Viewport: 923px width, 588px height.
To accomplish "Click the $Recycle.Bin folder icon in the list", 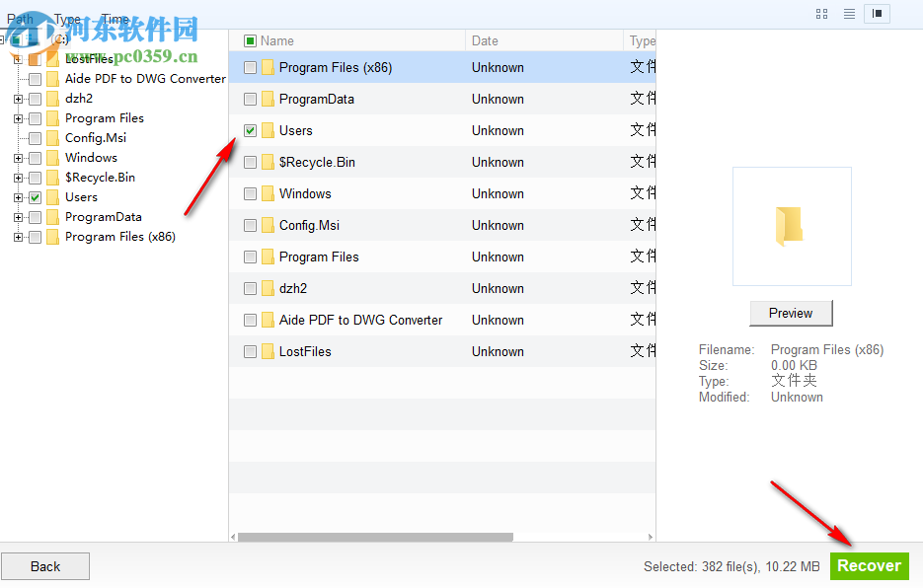I will 268,162.
